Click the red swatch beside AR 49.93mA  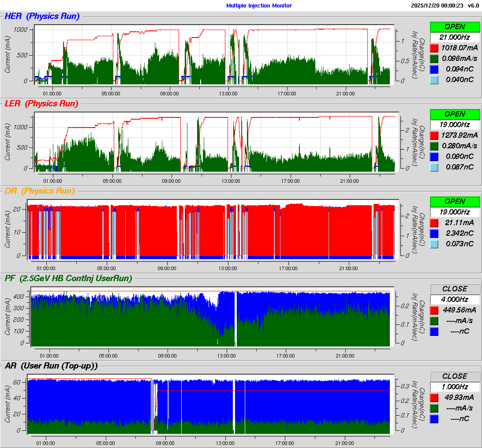pyautogui.click(x=434, y=397)
